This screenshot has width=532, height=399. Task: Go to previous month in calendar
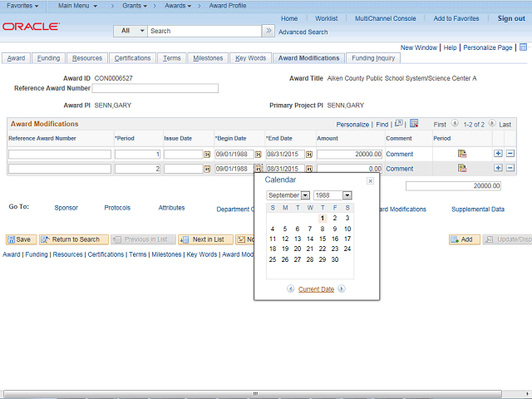tap(290, 288)
